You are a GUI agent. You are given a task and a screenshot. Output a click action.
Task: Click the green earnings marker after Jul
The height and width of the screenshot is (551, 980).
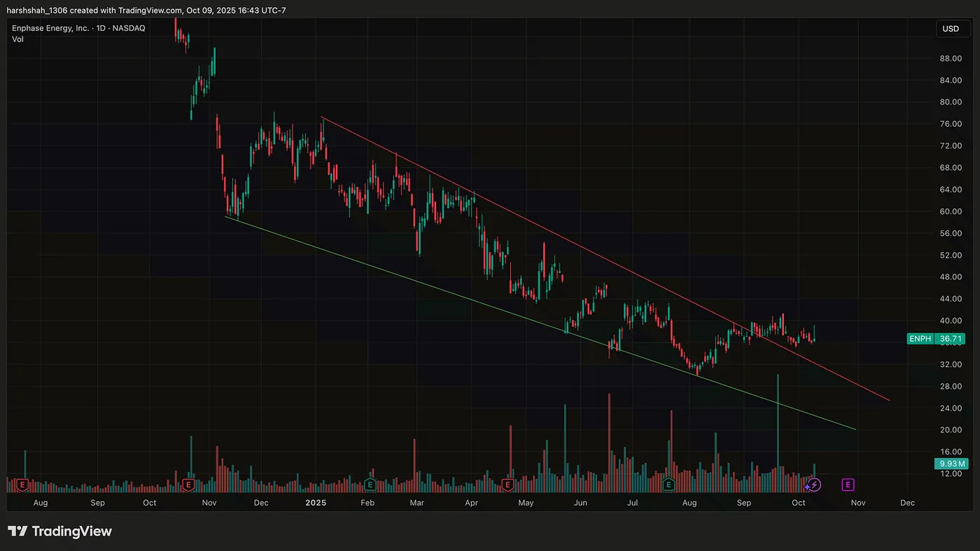pyautogui.click(x=668, y=484)
